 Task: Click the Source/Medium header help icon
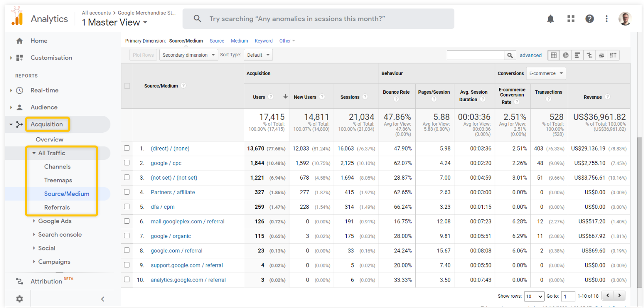[183, 86]
